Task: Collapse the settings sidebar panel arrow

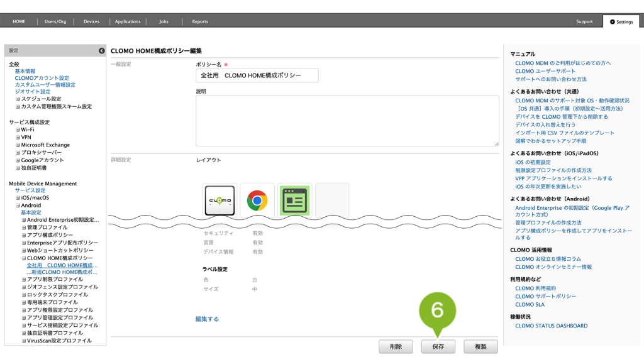Action: pos(102,50)
